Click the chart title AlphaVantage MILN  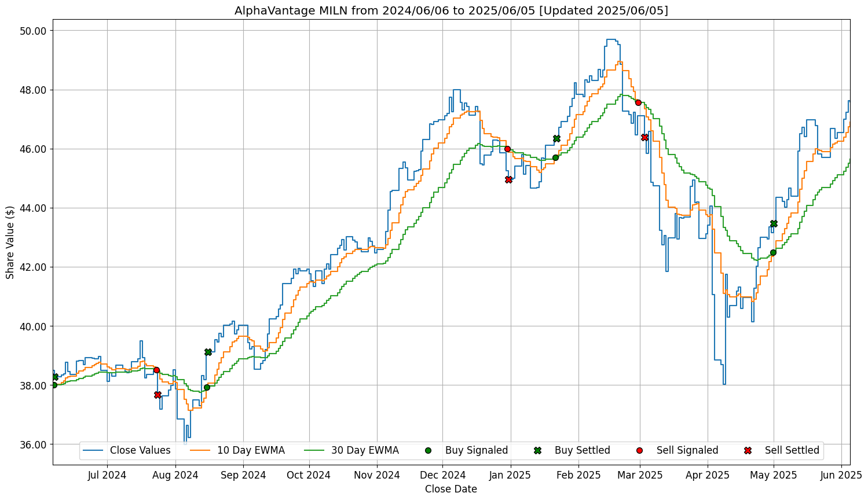(x=451, y=10)
